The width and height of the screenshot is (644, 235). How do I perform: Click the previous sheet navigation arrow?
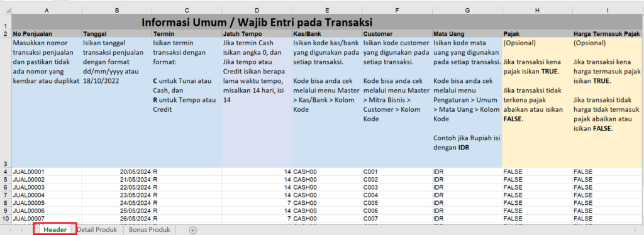click(11, 230)
